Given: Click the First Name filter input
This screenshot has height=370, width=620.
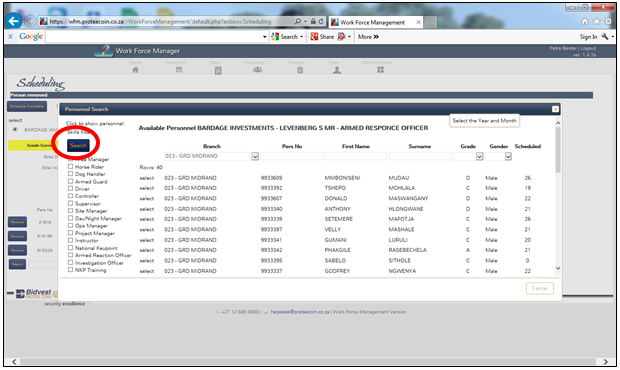Looking at the screenshot, I should tap(355, 156).
